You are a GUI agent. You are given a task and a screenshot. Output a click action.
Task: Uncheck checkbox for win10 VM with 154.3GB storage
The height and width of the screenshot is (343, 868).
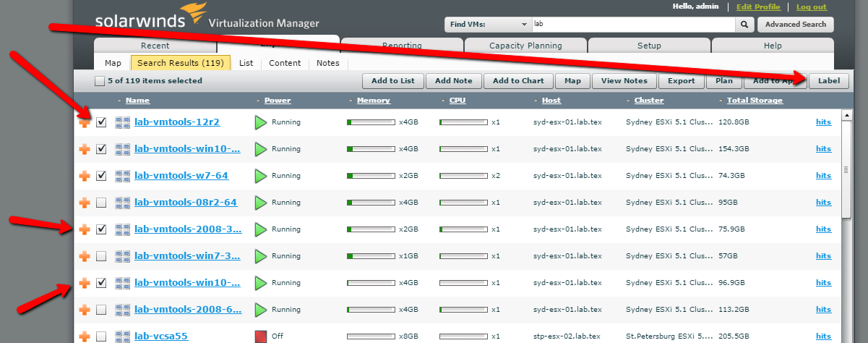101,149
